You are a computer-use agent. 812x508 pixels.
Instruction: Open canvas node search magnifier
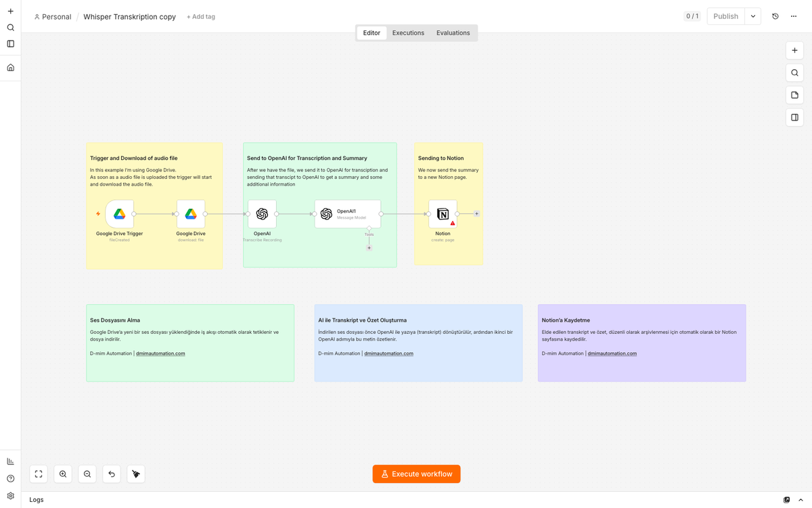(794, 72)
